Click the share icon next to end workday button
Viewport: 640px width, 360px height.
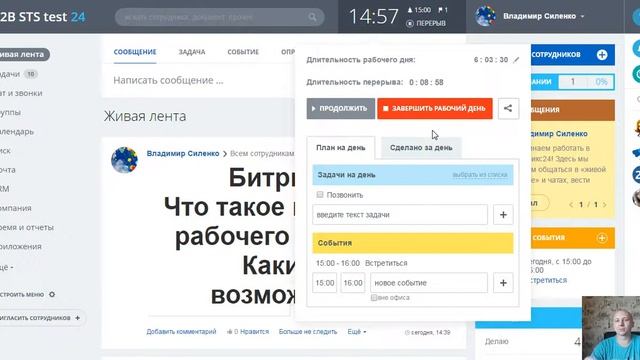(x=508, y=109)
